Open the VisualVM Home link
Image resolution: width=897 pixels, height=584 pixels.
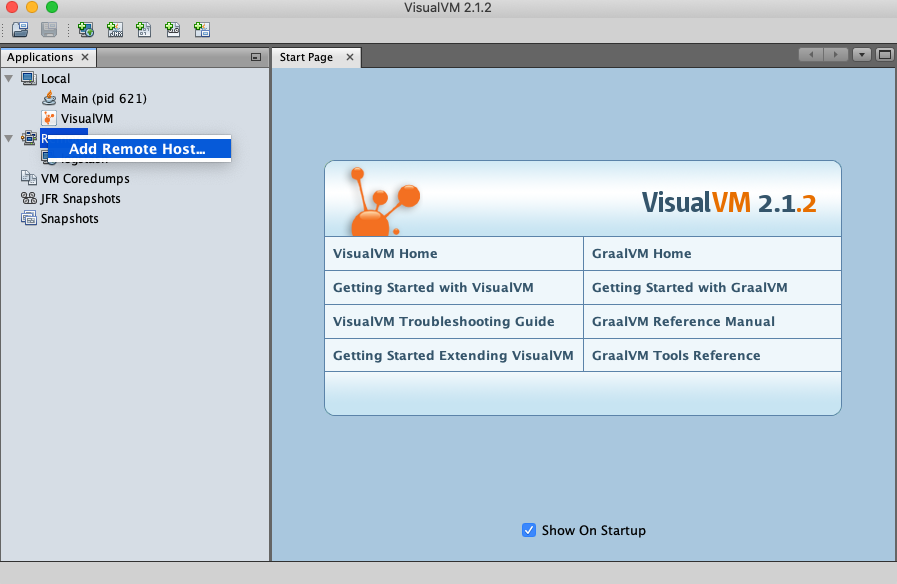[x=385, y=253]
